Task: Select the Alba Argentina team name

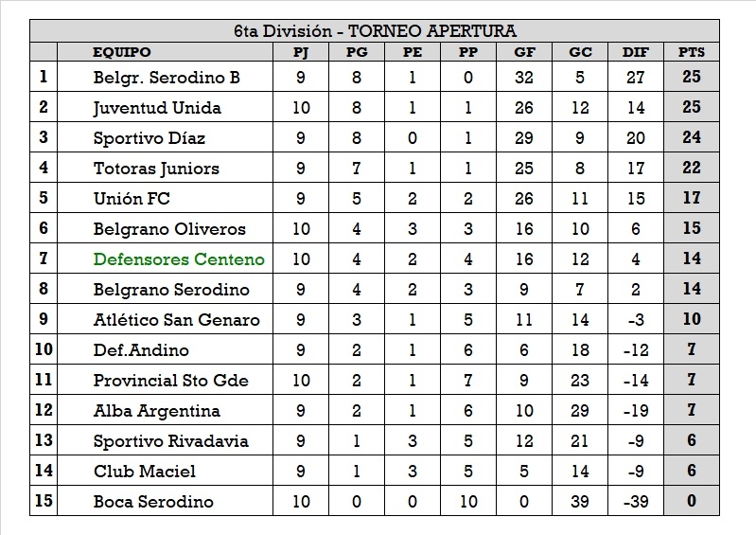Action: pyautogui.click(x=157, y=411)
